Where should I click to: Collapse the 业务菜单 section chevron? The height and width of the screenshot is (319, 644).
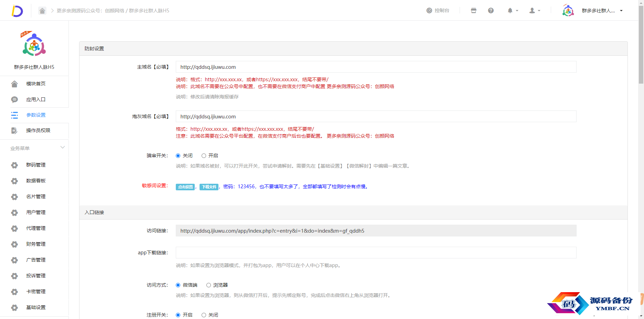click(x=63, y=148)
